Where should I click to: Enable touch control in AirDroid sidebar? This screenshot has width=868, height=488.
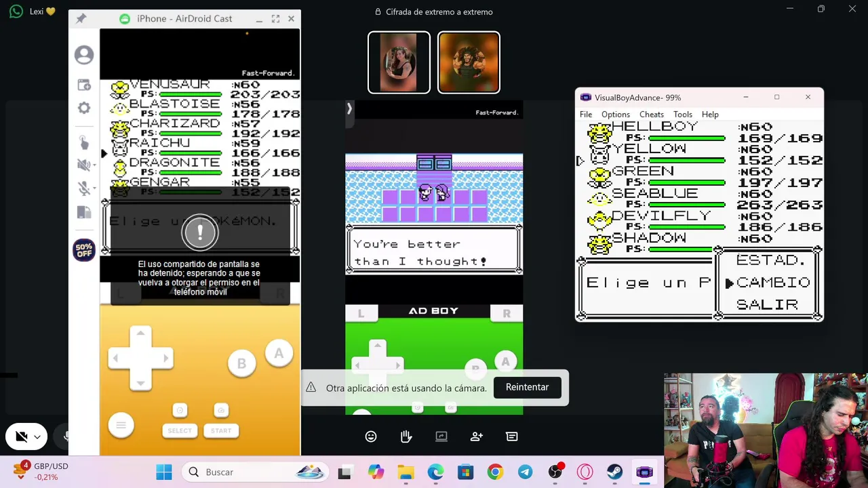pos(83,142)
